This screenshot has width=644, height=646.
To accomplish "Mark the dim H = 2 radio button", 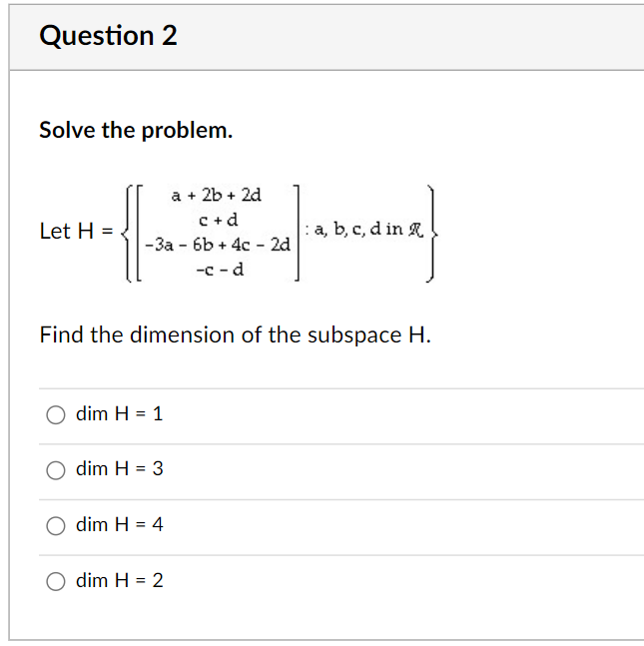I will click(x=55, y=581).
